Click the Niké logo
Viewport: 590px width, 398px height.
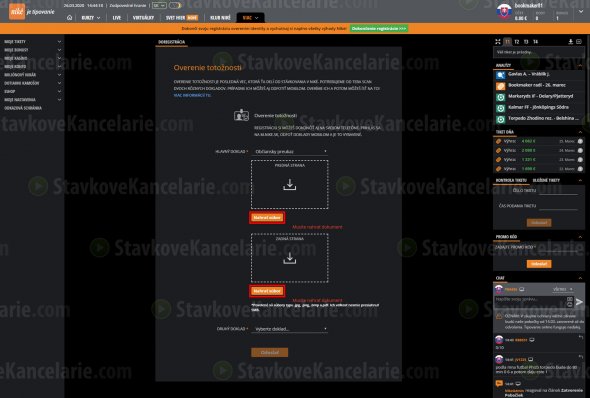(17, 11)
